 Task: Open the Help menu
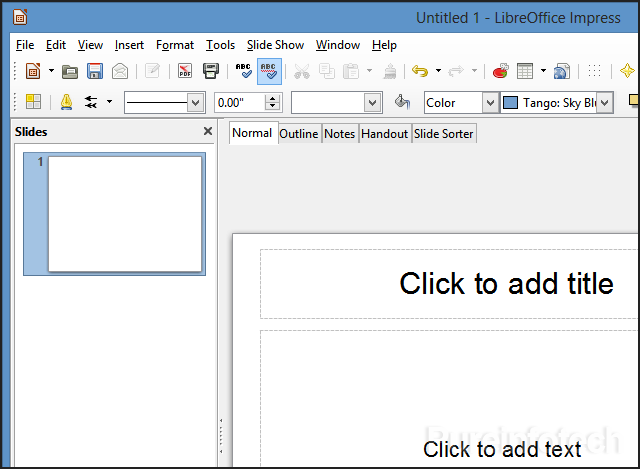(x=384, y=45)
